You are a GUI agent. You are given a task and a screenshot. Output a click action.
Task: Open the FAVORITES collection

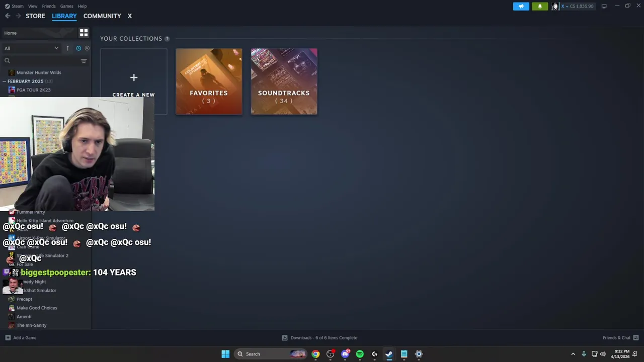pyautogui.click(x=209, y=81)
